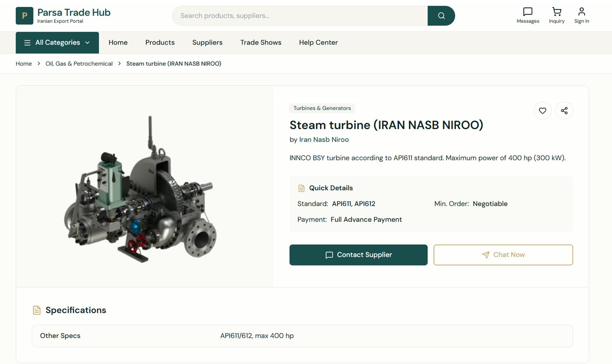Click the INNCO BSY turbine description text
This screenshot has width=612, height=364.
pyautogui.click(x=427, y=158)
